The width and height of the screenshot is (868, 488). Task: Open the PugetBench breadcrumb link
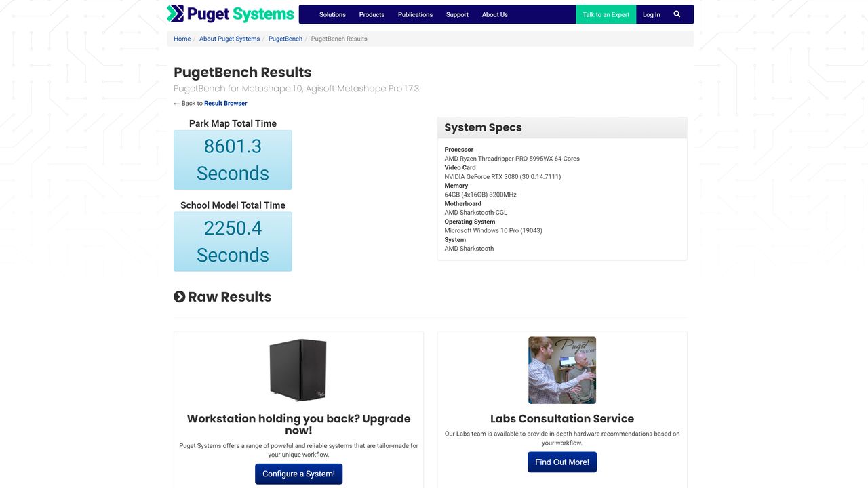[285, 39]
